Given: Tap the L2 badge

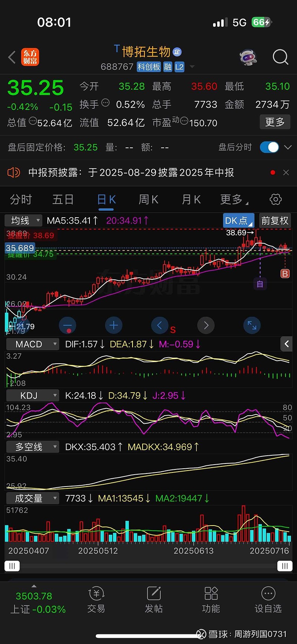Looking at the screenshot, I should (x=179, y=67).
